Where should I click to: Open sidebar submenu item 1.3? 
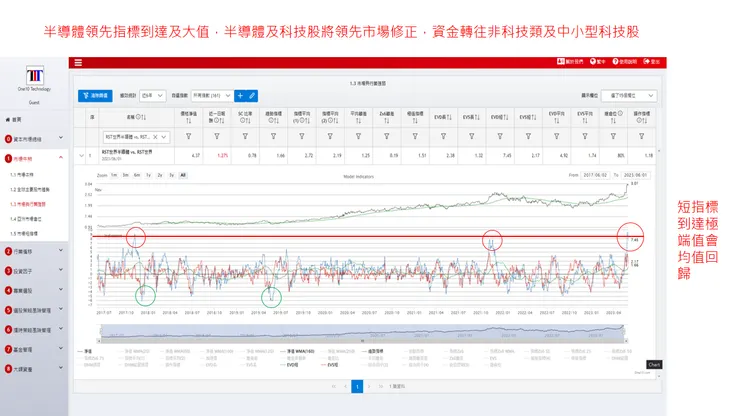pos(28,204)
